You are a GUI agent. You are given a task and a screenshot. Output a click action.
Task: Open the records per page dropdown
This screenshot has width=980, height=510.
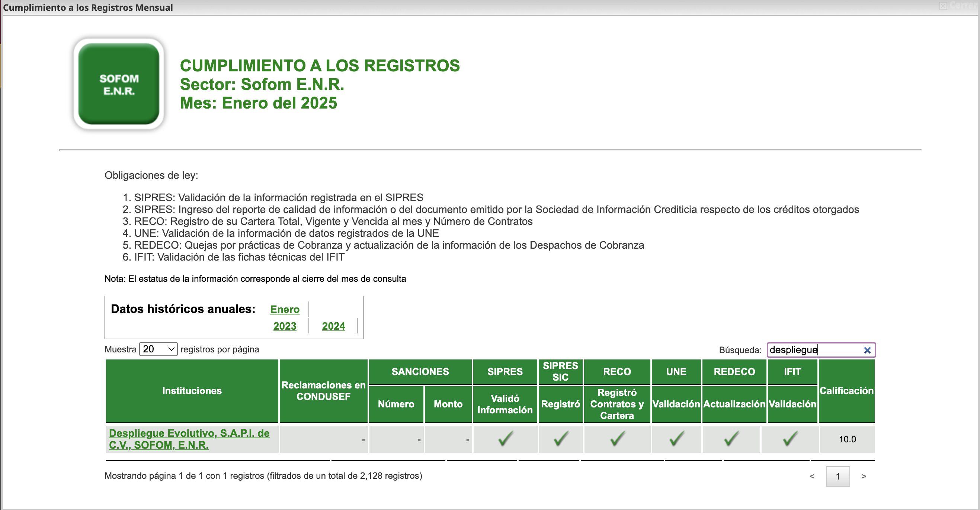click(x=158, y=349)
